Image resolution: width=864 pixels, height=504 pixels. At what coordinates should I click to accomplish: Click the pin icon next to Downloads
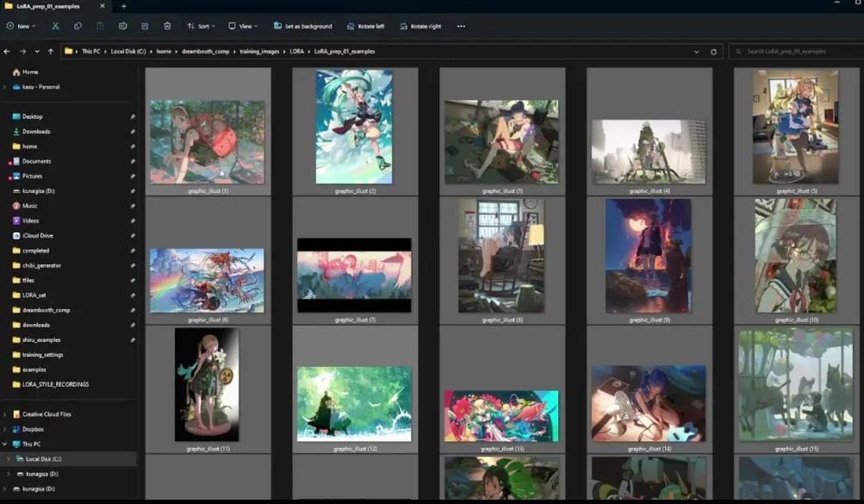coord(133,132)
